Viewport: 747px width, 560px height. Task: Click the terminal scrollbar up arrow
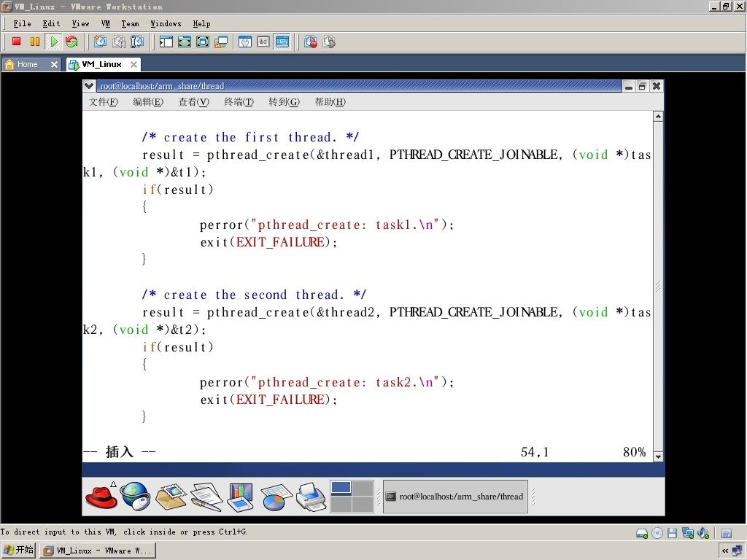[658, 116]
